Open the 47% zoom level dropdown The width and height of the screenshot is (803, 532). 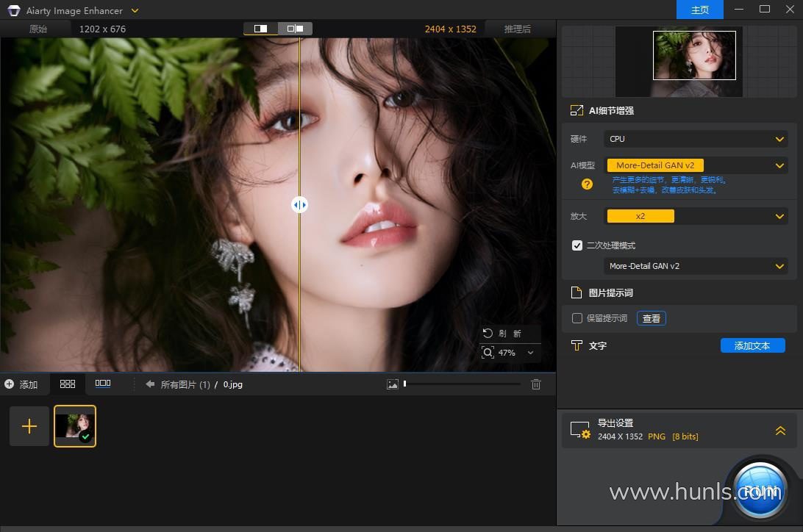(530, 353)
